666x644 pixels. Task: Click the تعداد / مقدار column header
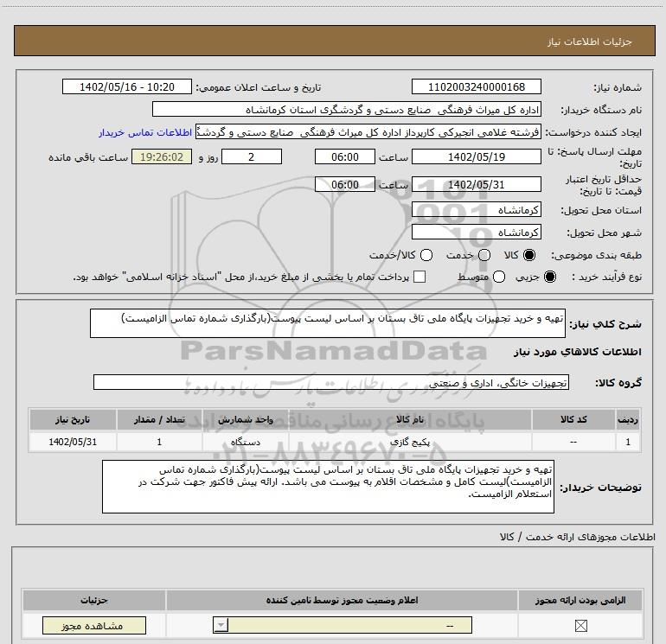click(159, 419)
